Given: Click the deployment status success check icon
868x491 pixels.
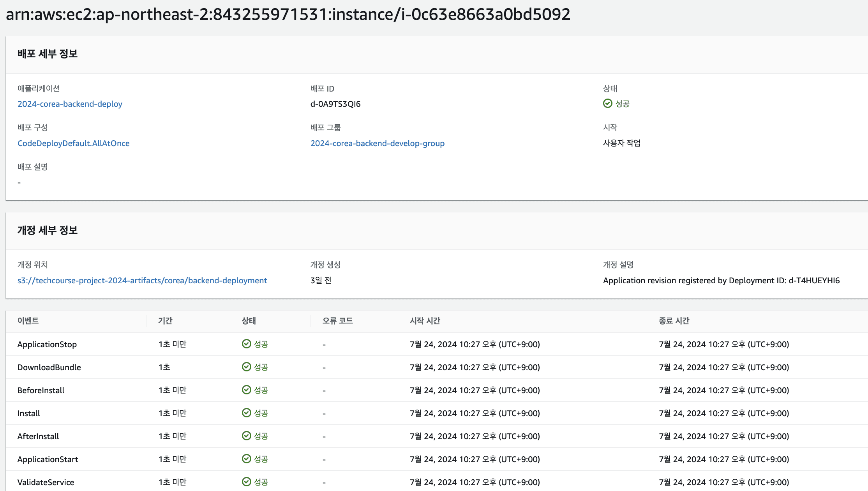Looking at the screenshot, I should pyautogui.click(x=607, y=103).
